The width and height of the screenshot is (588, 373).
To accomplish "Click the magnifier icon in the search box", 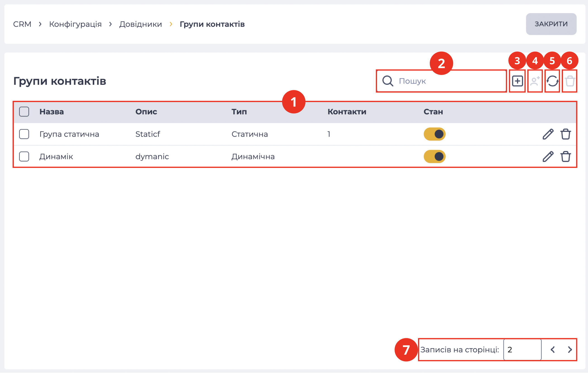I will pos(387,81).
